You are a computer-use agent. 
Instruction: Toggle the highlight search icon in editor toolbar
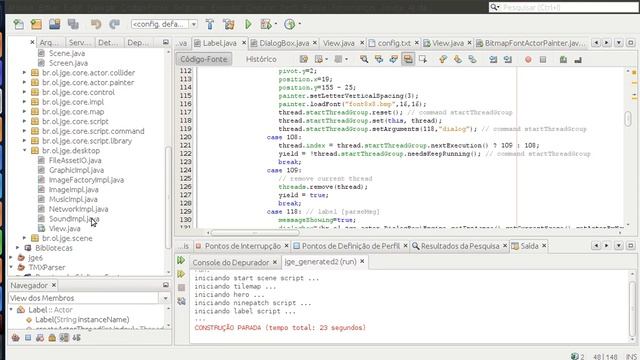pyautogui.click(x=408, y=59)
